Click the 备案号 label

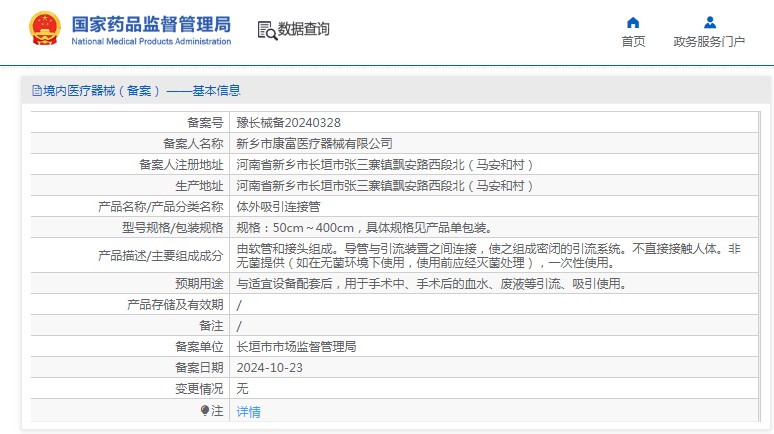205,122
